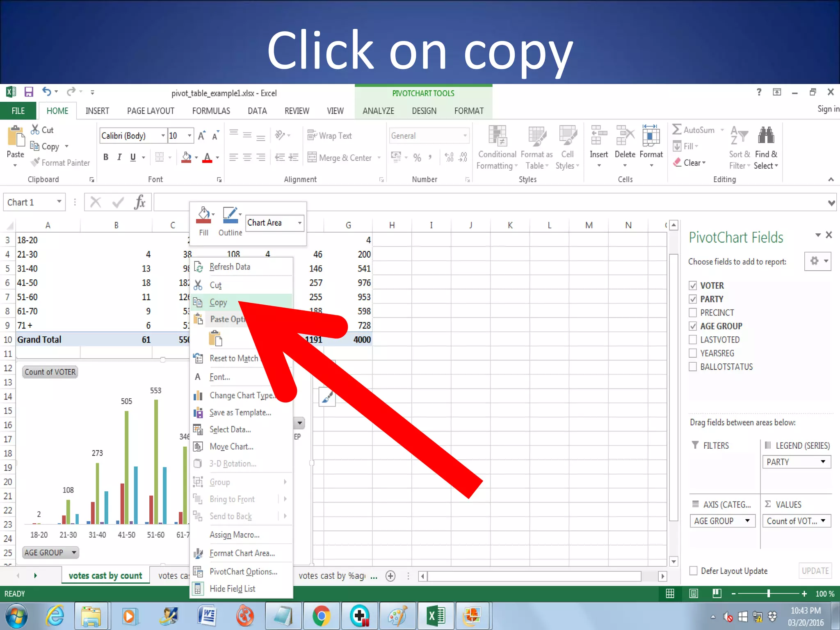
Task: Enable Defer Layout Update checkbox
Action: tap(693, 571)
